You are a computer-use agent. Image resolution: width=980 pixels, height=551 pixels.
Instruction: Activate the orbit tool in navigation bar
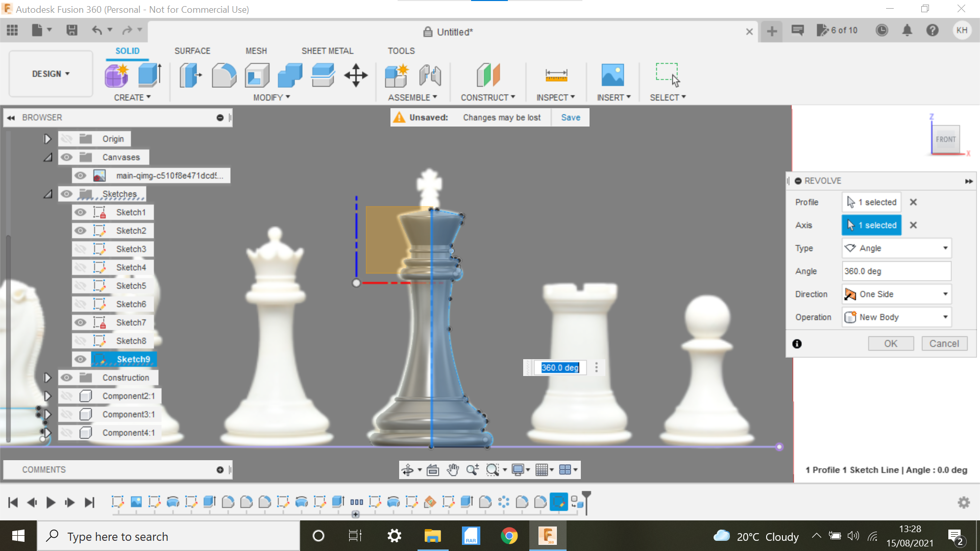pos(408,469)
